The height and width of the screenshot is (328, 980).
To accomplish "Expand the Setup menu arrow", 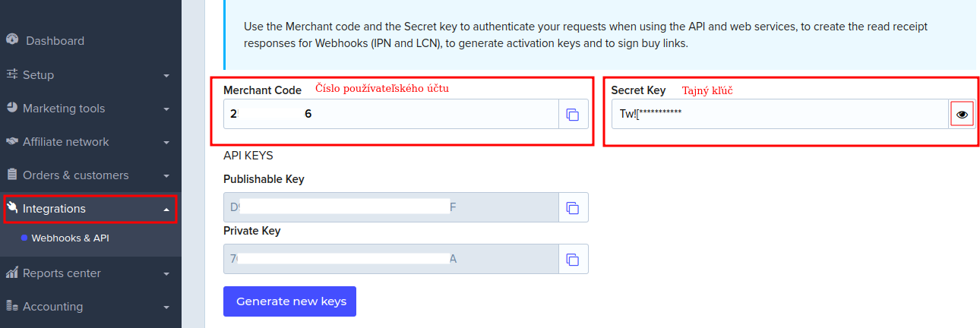I will pos(166,75).
